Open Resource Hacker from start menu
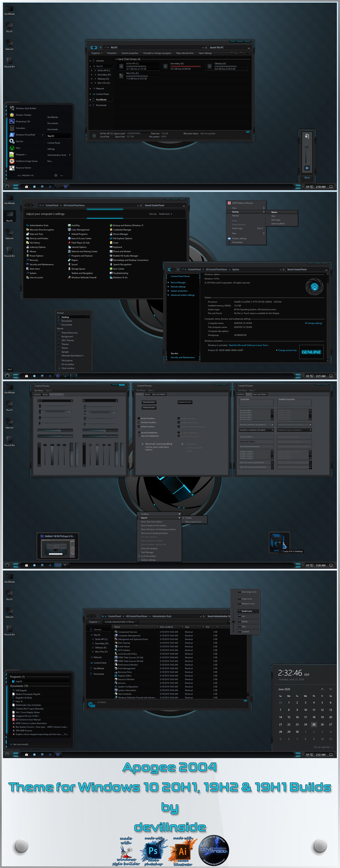The height and width of the screenshot is (868, 340). point(21,167)
